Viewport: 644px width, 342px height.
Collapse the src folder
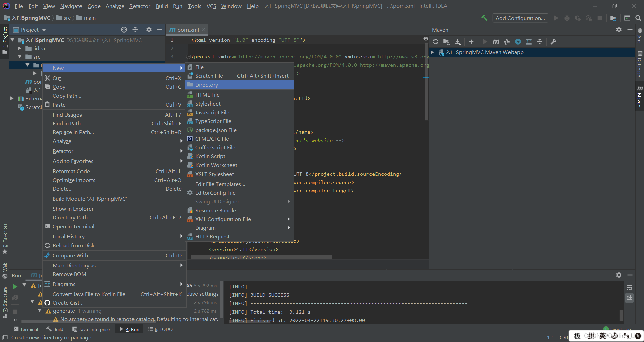(20, 57)
